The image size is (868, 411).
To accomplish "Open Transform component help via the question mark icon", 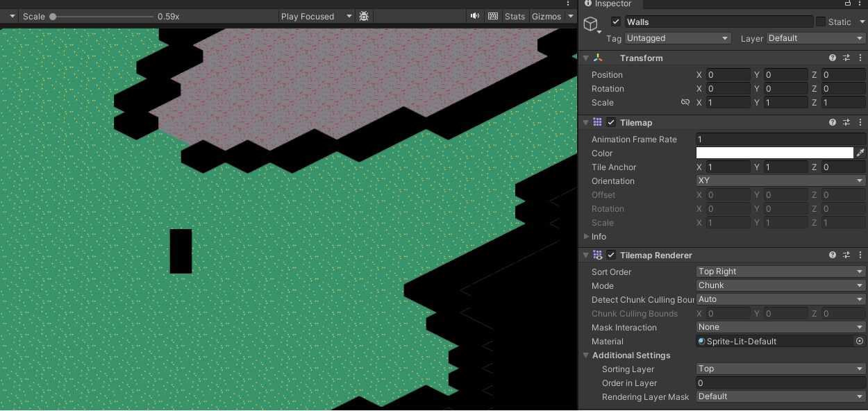I will [832, 58].
